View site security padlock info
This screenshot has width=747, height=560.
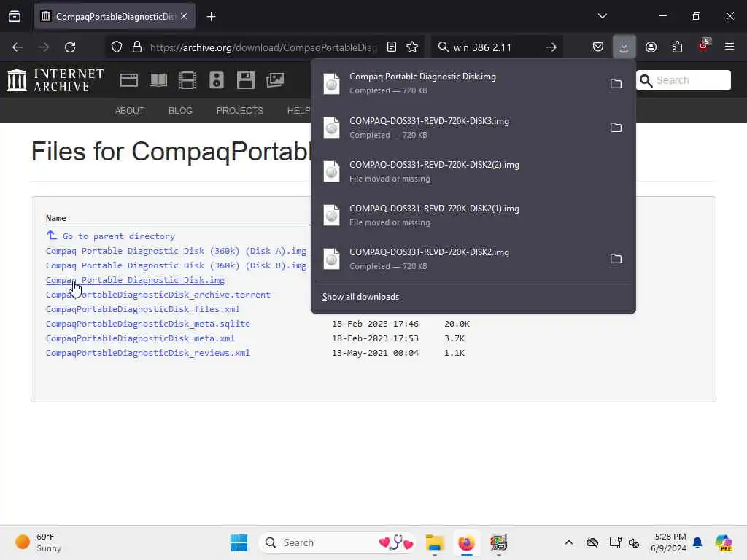tap(137, 47)
